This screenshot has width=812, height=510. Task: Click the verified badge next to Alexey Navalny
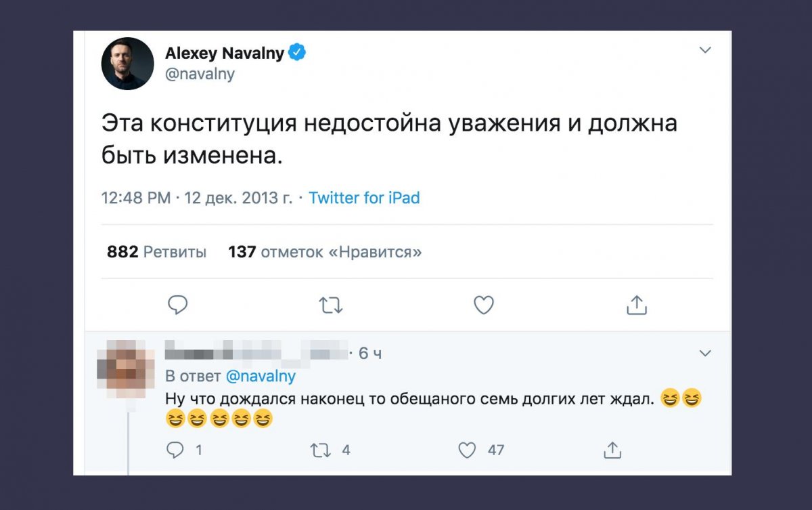pos(298,53)
